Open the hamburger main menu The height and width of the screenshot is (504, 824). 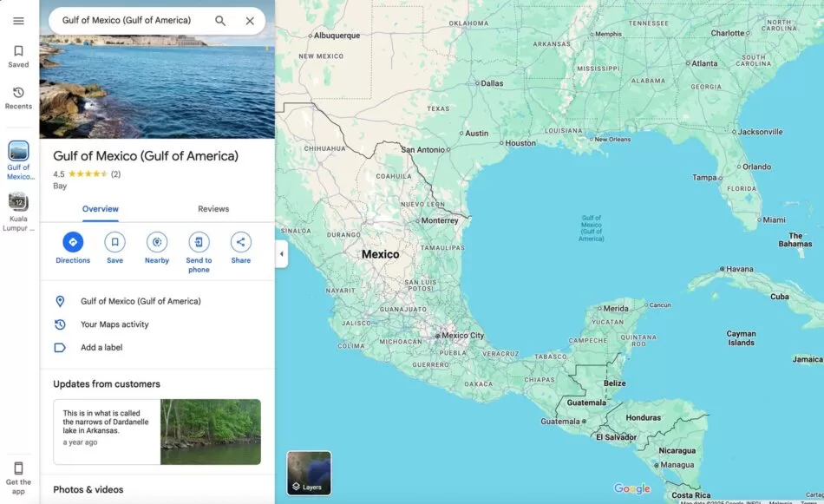click(x=18, y=21)
